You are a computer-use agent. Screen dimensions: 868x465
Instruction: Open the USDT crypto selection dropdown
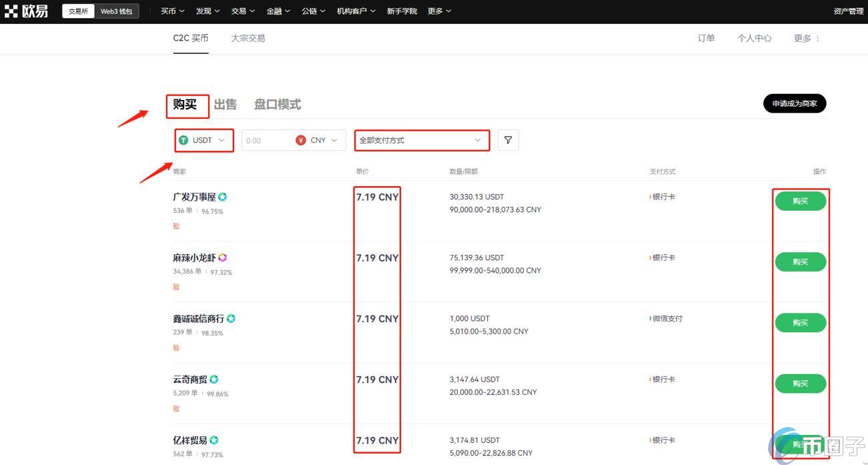[203, 140]
